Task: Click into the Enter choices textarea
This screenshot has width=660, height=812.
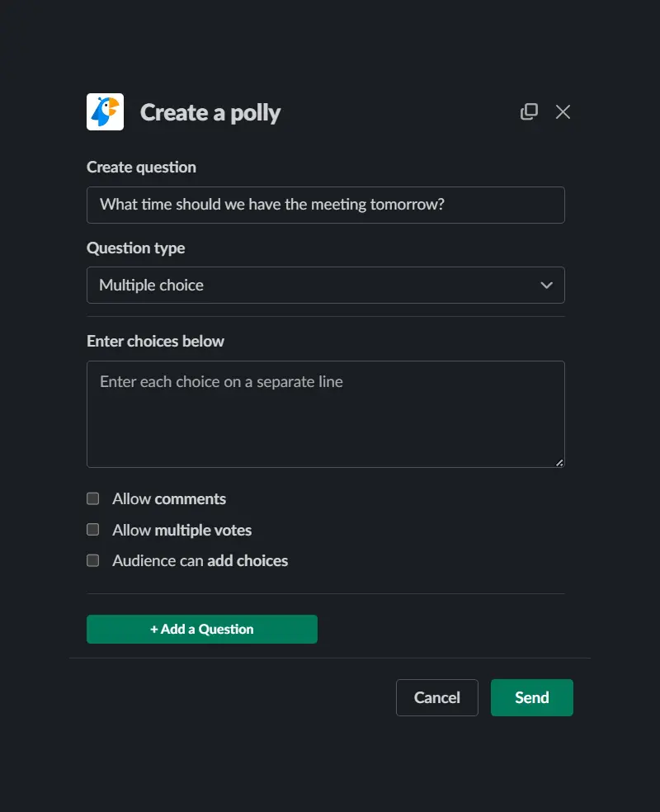Action: point(326,414)
